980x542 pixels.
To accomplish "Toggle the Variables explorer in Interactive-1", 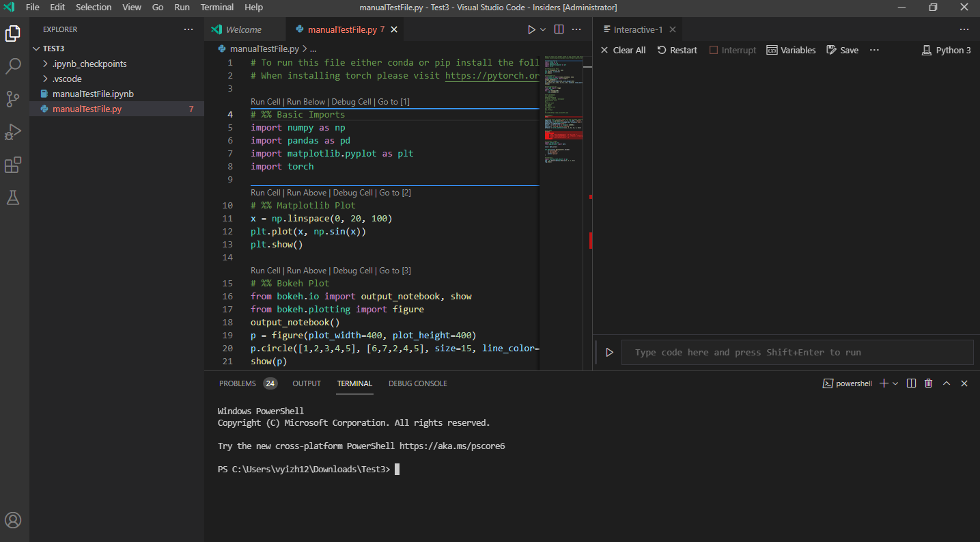I will click(x=790, y=49).
